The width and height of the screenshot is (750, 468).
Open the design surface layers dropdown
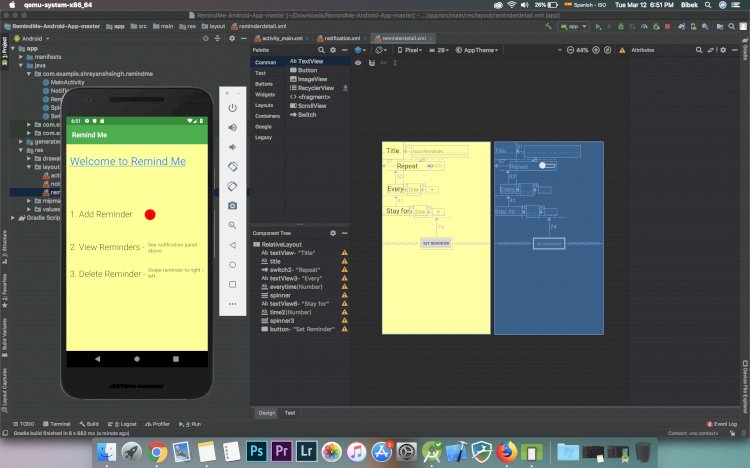360,50
